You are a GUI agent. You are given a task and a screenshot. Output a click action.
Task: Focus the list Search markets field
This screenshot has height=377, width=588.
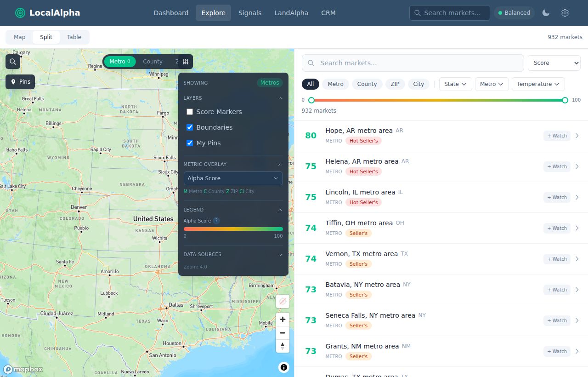[x=413, y=63]
